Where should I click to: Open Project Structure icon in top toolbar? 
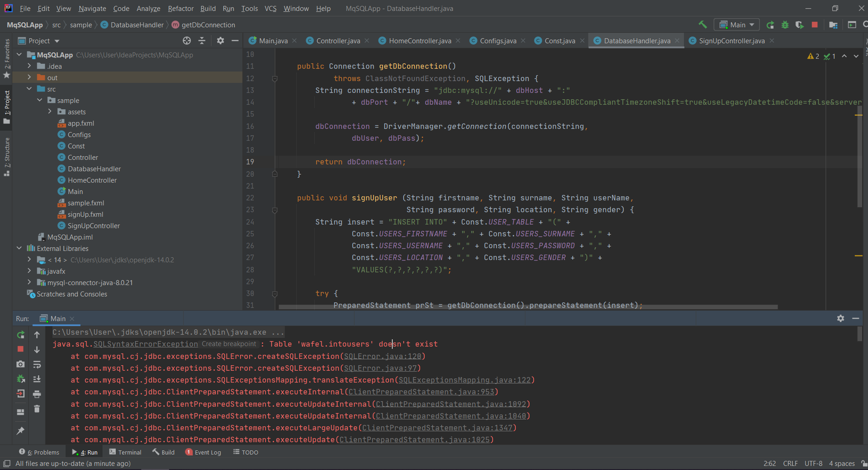click(x=833, y=25)
